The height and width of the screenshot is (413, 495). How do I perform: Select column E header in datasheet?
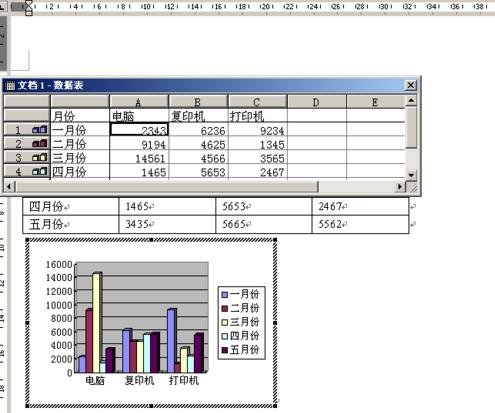pos(376,102)
